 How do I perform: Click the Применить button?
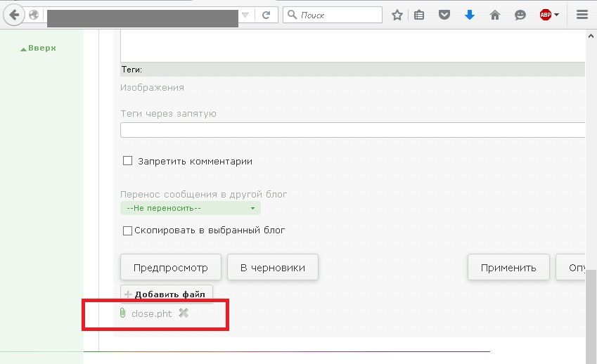(x=508, y=268)
